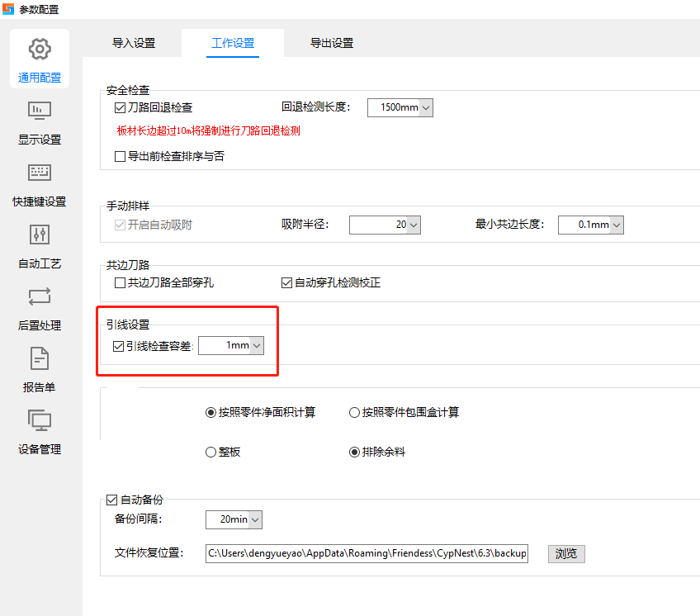Open 通用配置 gear icon in sidebar
This screenshot has height=616, width=700.
pos(40,50)
